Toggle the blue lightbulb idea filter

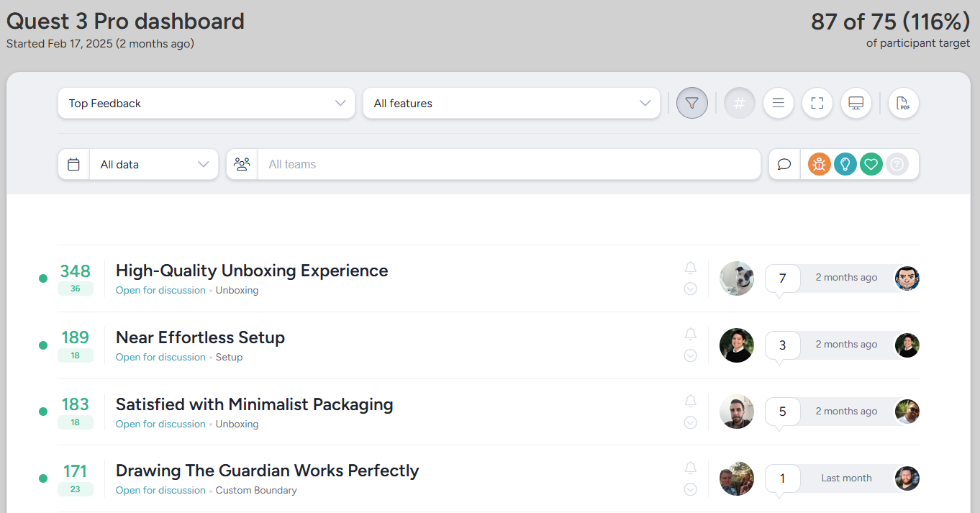(845, 164)
